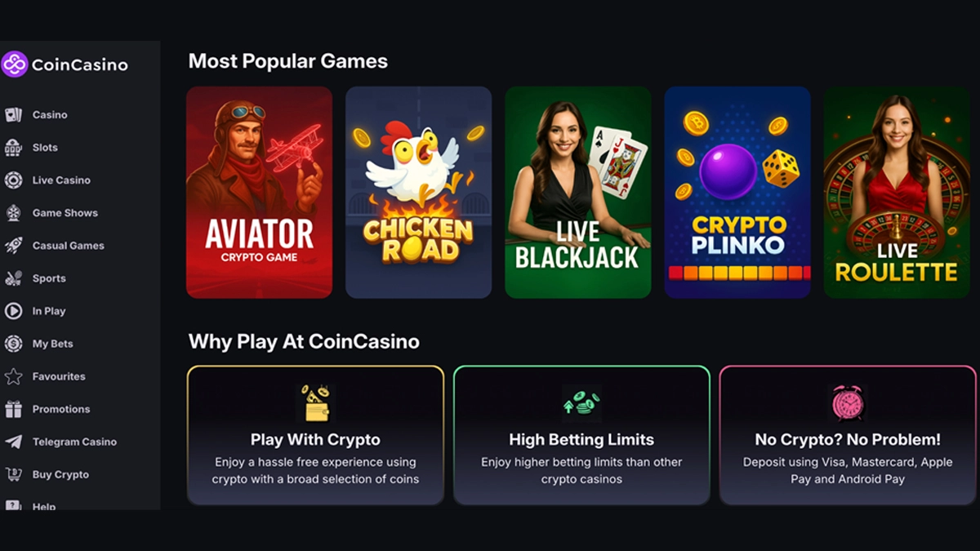
Task: Click the Favourites star icon
Action: point(13,376)
